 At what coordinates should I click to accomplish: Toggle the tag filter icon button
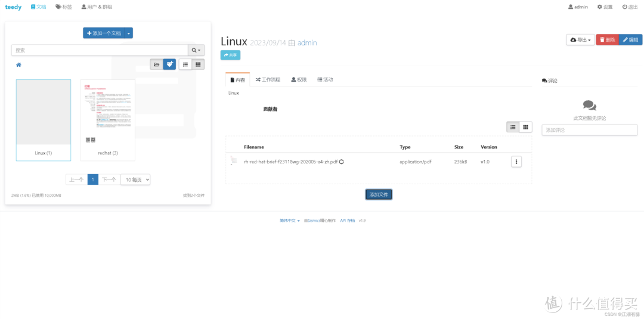169,64
